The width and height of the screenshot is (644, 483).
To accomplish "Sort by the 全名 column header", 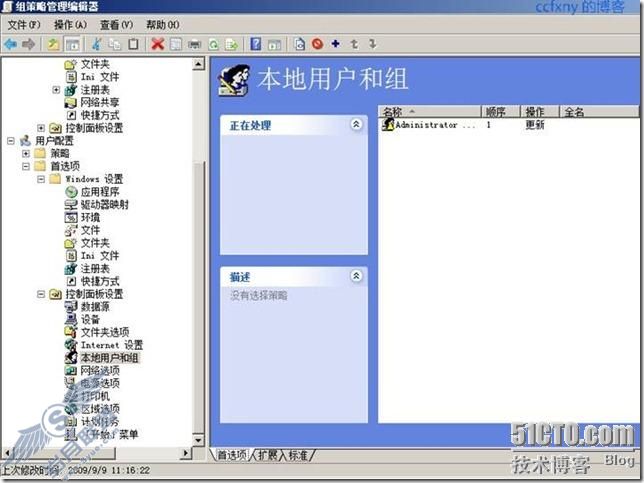I will point(599,112).
